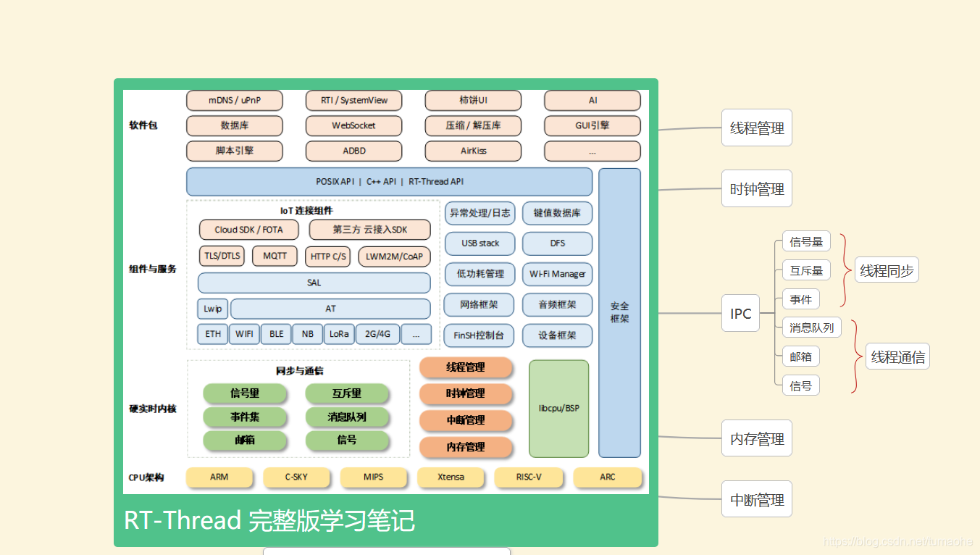The height and width of the screenshot is (555, 980).
Task: Click the RTI / SystemView box in diagram
Action: coord(353,101)
